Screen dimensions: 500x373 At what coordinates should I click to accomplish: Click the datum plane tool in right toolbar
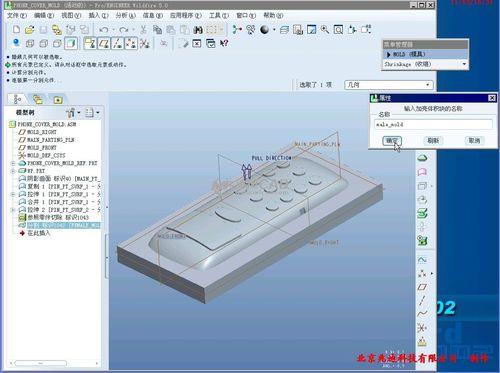tap(422, 287)
